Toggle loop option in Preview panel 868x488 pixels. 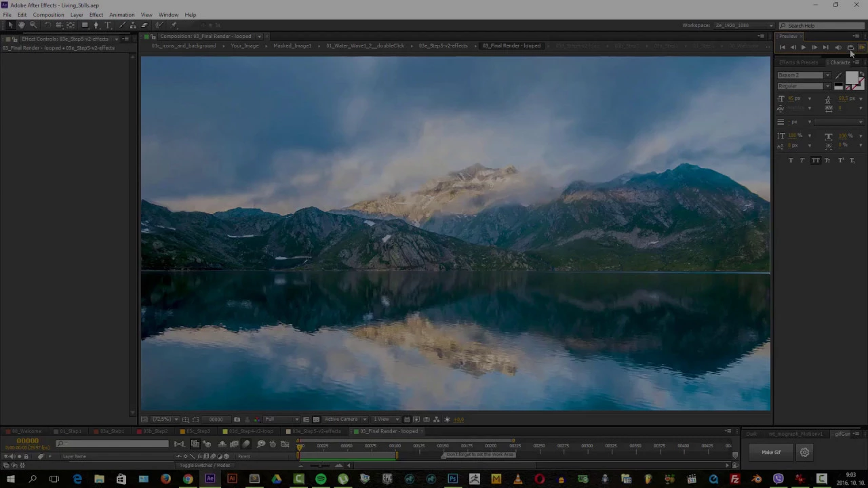tap(850, 47)
